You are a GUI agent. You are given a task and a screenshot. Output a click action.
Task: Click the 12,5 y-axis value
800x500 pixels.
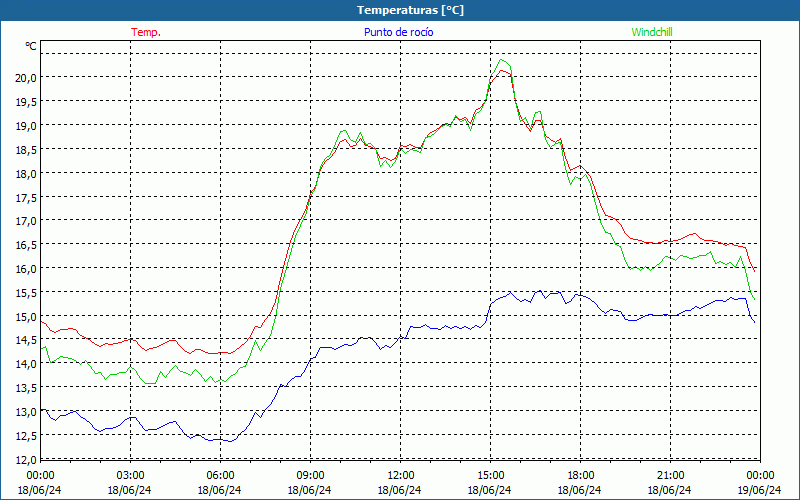click(26, 436)
